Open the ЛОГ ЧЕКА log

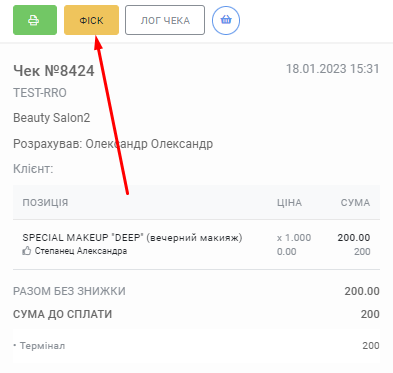pos(165,20)
